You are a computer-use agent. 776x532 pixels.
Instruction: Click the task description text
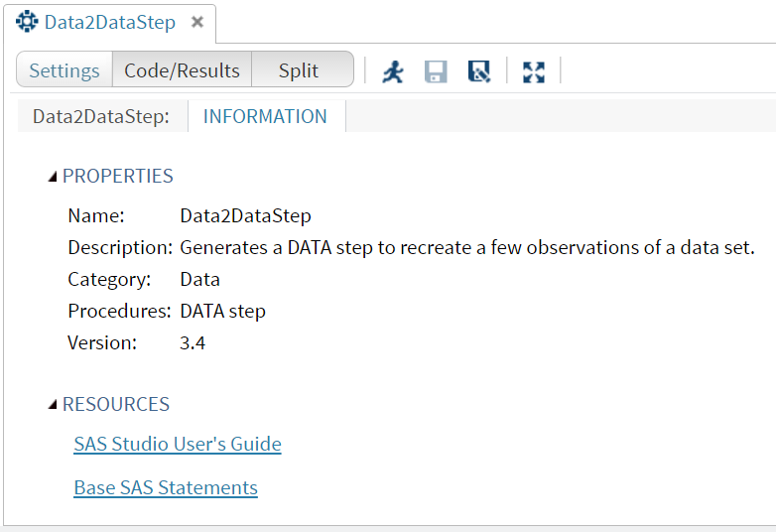tap(467, 247)
